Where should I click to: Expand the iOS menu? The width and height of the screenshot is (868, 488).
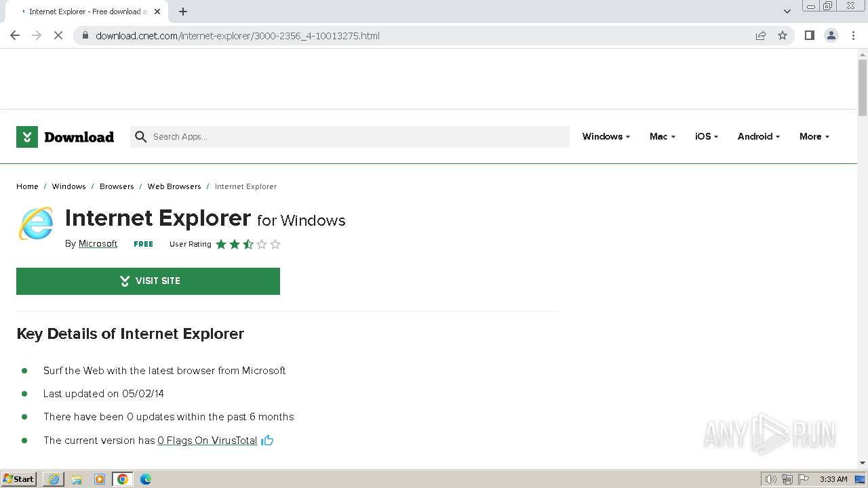pos(707,136)
